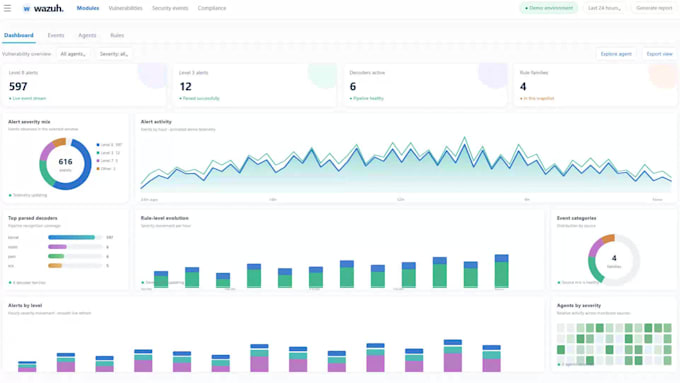Click the orange Other legend dot
680x383 pixels.
[x=98, y=169]
